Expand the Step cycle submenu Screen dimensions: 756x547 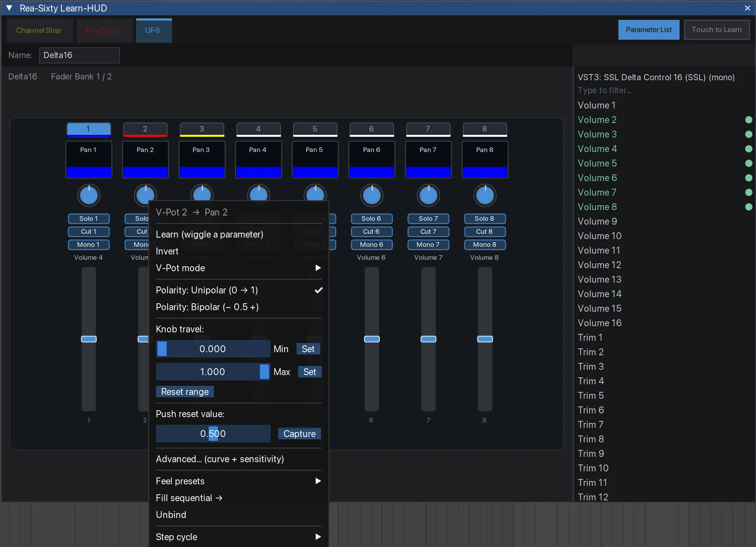pos(238,537)
